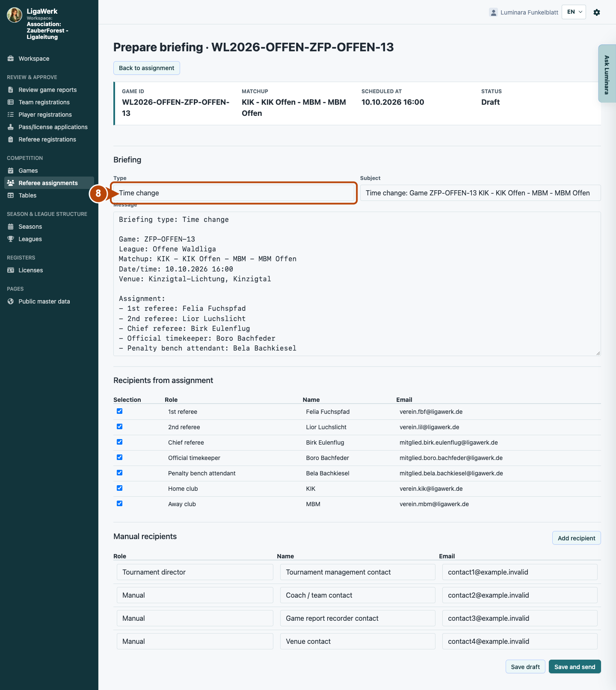Open the EN language dropdown
Image resolution: width=616 pixels, height=690 pixels.
click(x=574, y=12)
